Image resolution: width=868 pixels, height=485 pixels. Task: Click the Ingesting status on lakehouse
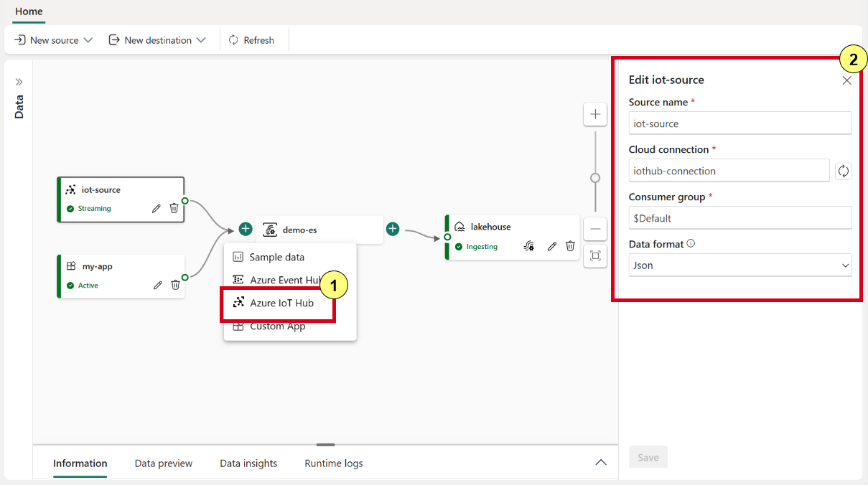click(477, 246)
